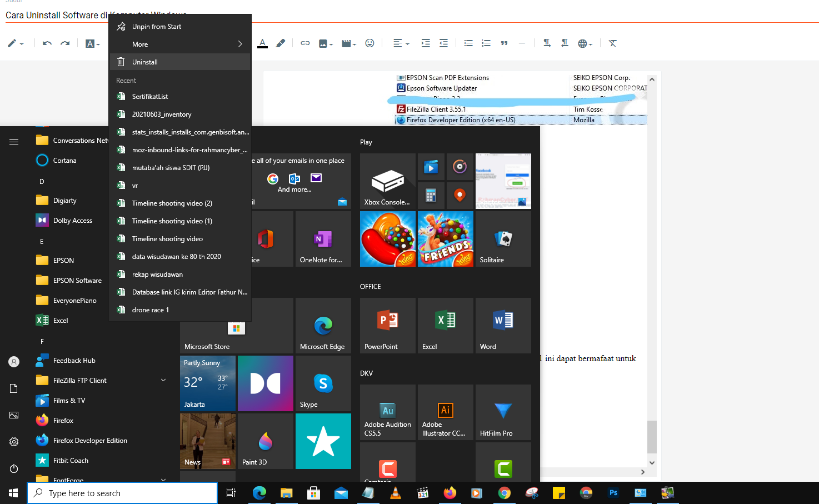Open the PowerPoint tile
Image resolution: width=819 pixels, height=504 pixels.
pos(388,326)
